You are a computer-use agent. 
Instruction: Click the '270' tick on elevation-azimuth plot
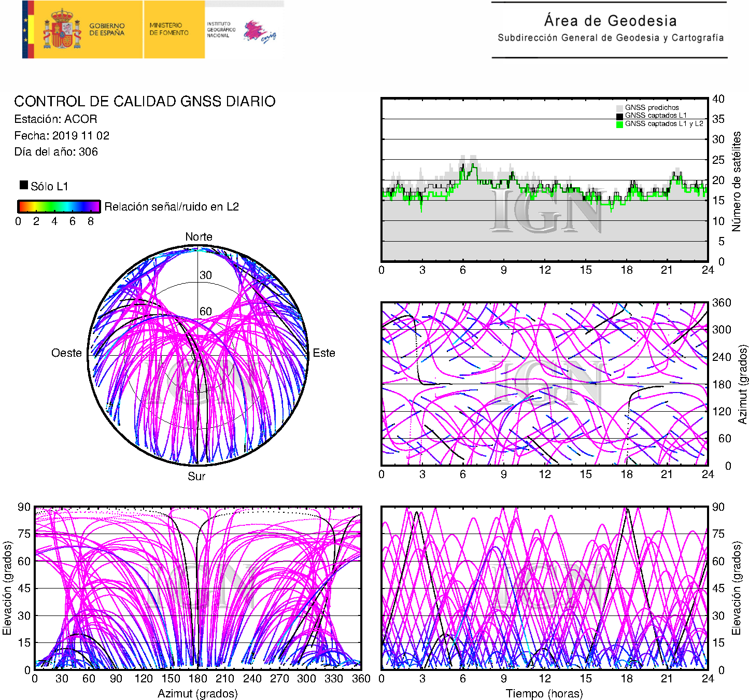click(x=279, y=678)
